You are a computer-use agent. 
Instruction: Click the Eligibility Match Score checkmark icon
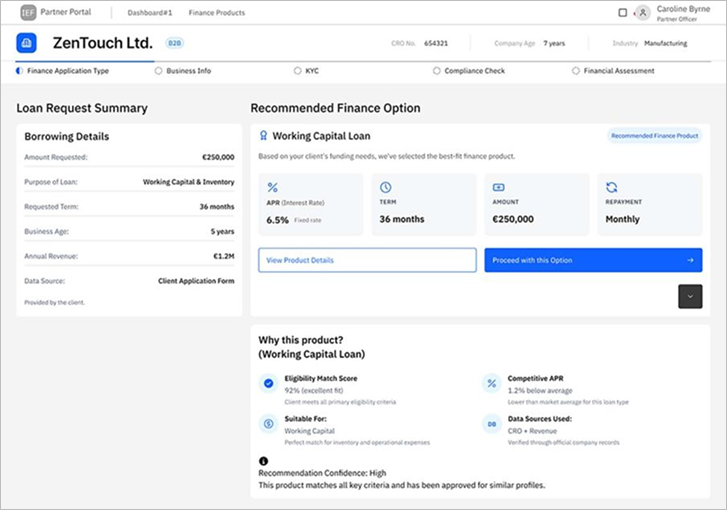point(267,383)
